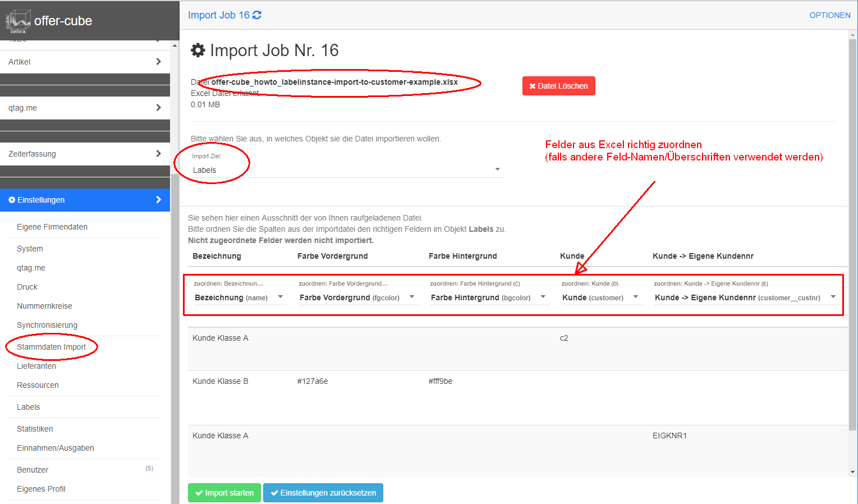
Task: Click the uploaded xlsx file name
Action: [x=334, y=82]
